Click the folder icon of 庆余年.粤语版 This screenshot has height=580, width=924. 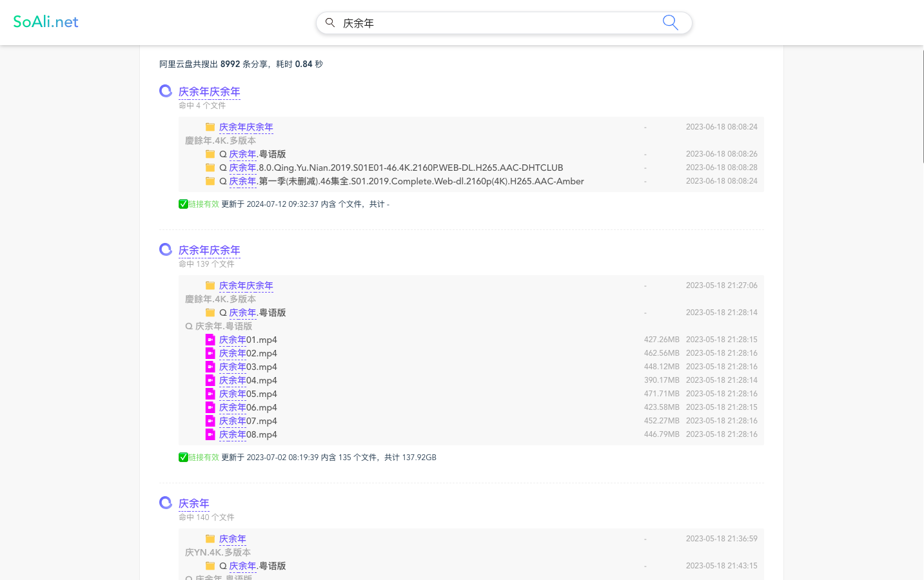[x=210, y=153]
